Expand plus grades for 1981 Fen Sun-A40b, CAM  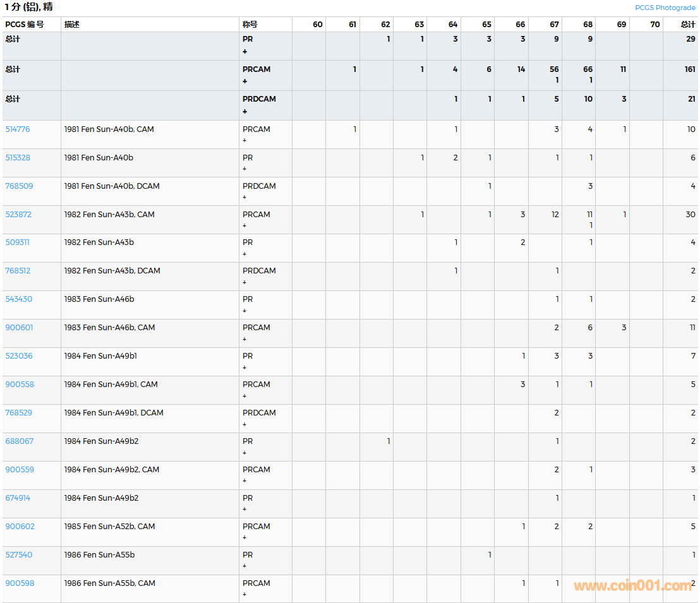[x=245, y=141]
